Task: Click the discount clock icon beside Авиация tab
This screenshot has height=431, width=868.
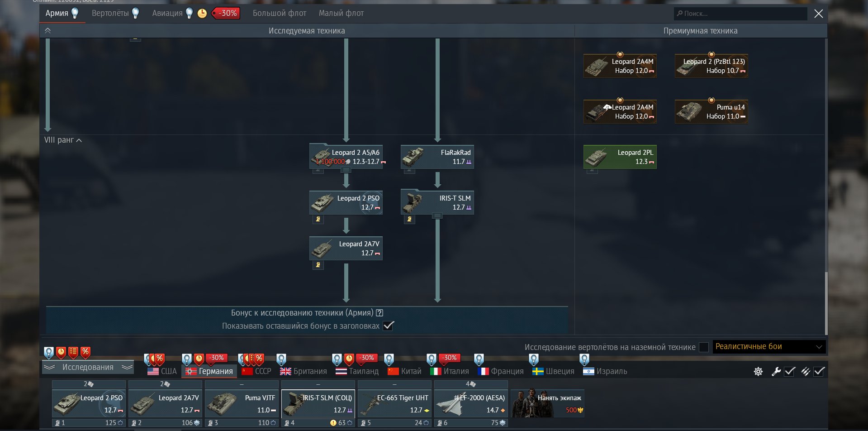Action: pos(202,14)
